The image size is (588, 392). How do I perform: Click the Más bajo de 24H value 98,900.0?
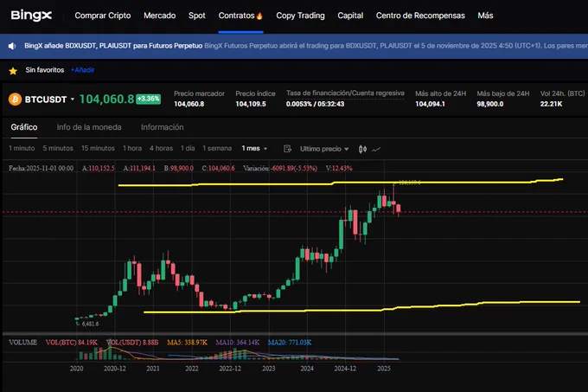pyautogui.click(x=490, y=104)
